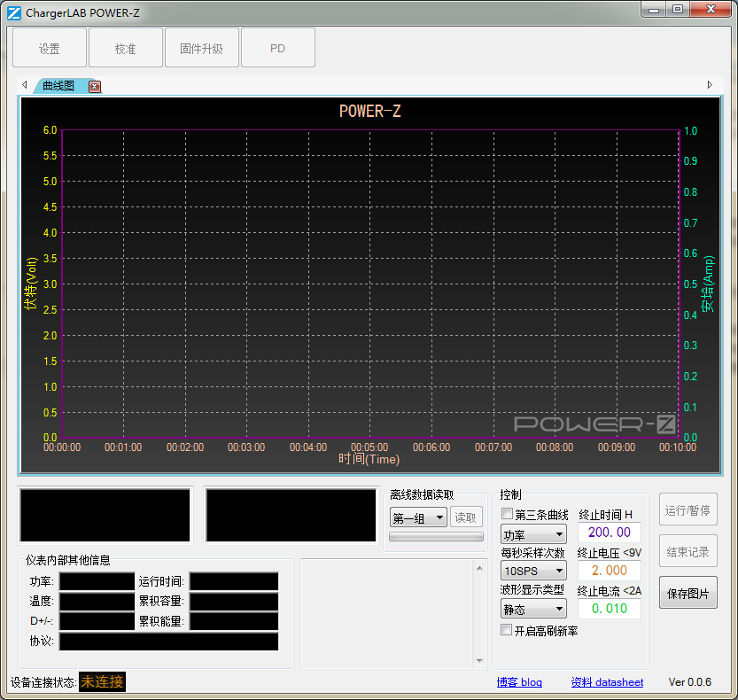
Task: Click the offline read progress bar
Action: pos(437,535)
